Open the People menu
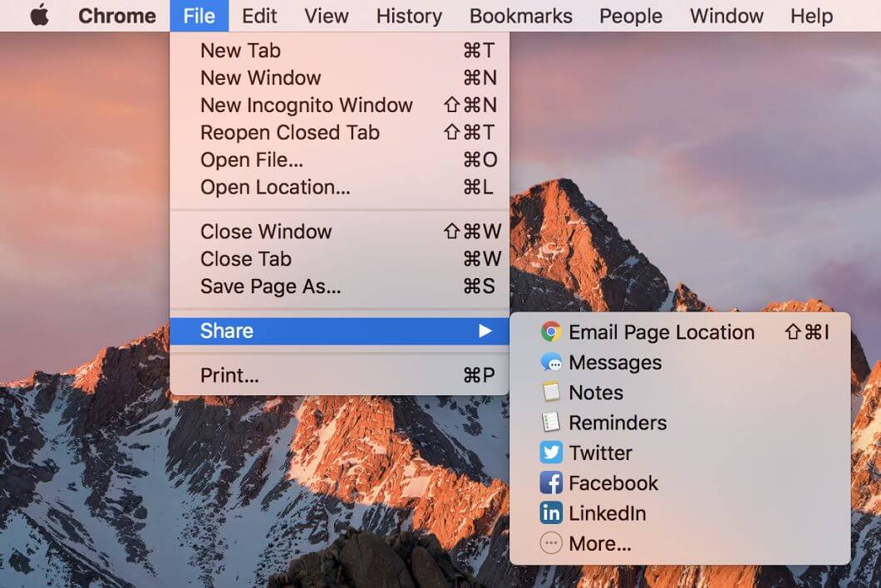Viewport: 881px width, 588px height. tap(631, 16)
